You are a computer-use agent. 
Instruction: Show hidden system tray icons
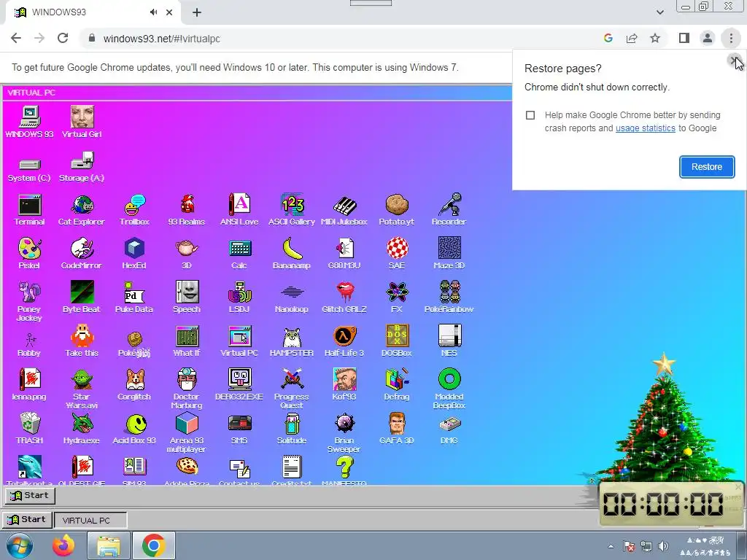pos(611,546)
